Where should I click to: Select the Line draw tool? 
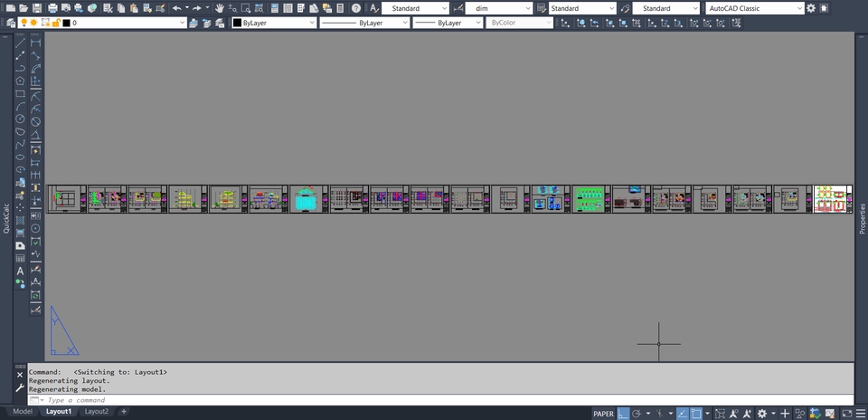tap(20, 43)
